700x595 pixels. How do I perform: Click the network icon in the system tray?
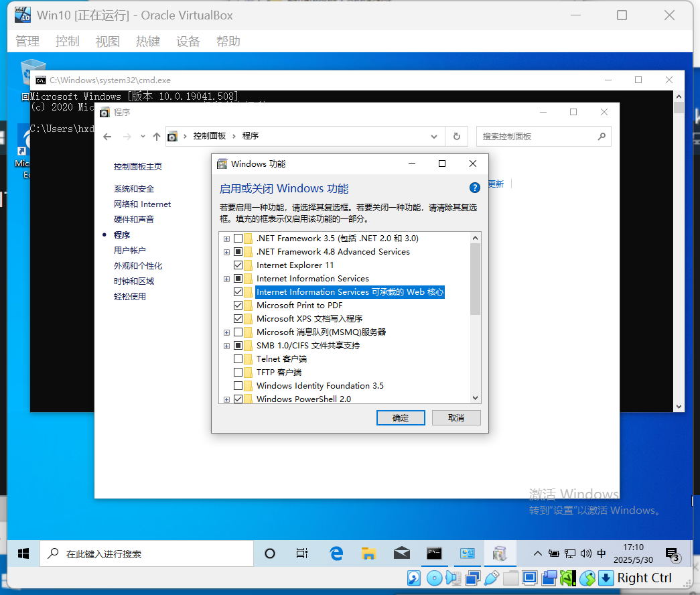(x=569, y=553)
